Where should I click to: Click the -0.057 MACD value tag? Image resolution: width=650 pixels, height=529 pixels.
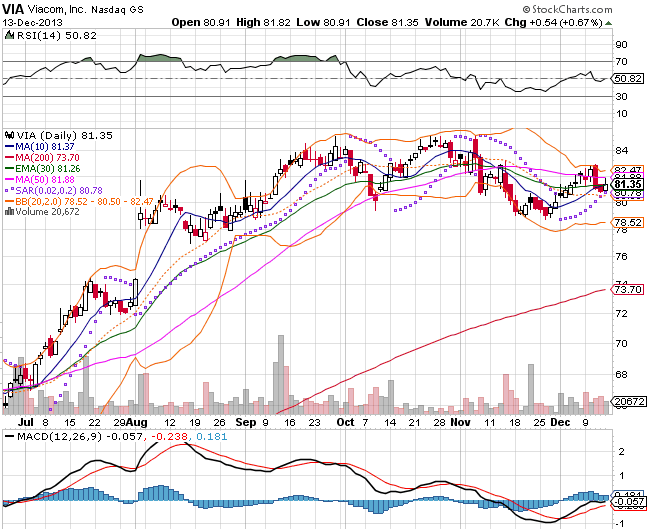pyautogui.click(x=629, y=502)
